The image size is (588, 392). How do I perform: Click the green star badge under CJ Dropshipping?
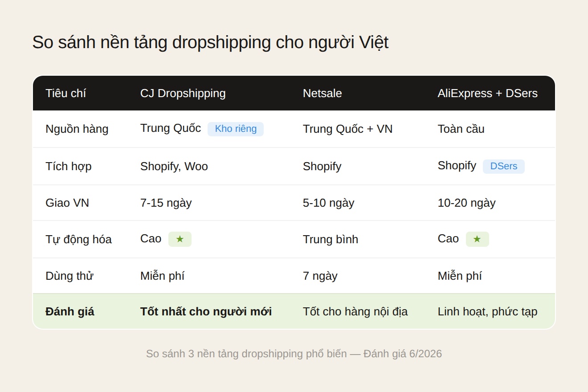pos(180,239)
